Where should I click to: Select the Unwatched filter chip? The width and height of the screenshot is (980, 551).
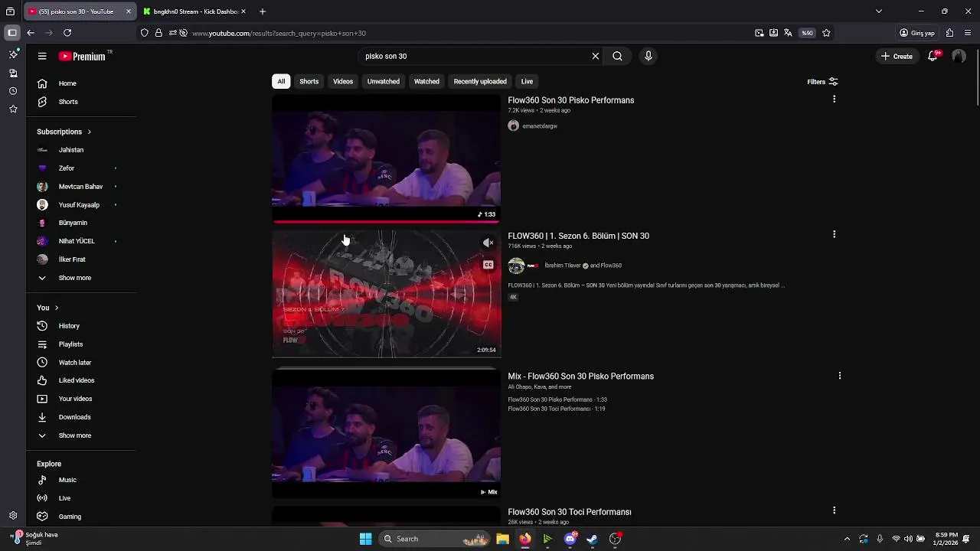click(384, 81)
